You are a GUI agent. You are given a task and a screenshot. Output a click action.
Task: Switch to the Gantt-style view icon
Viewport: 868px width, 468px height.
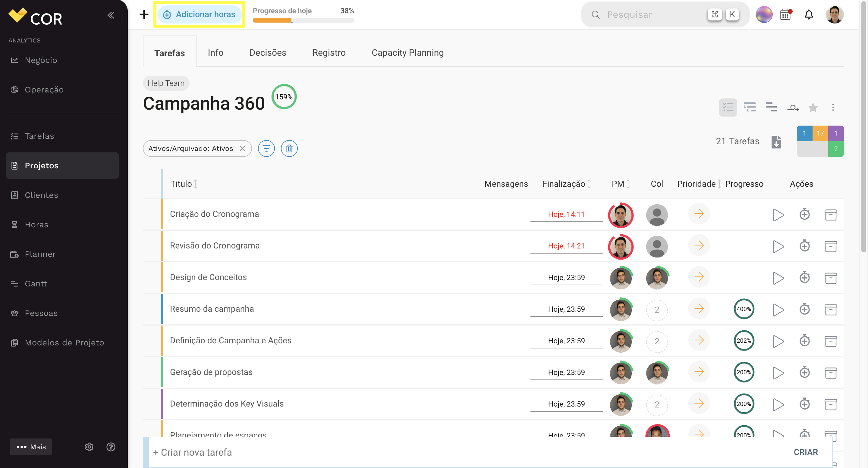(771, 108)
